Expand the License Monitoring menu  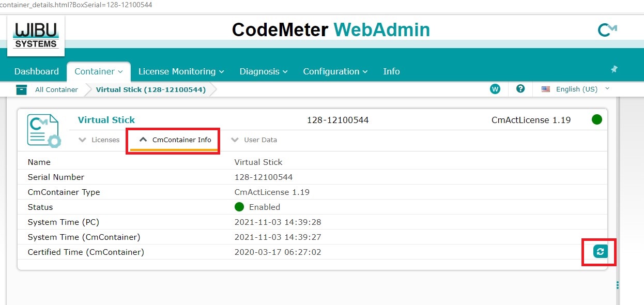(181, 71)
